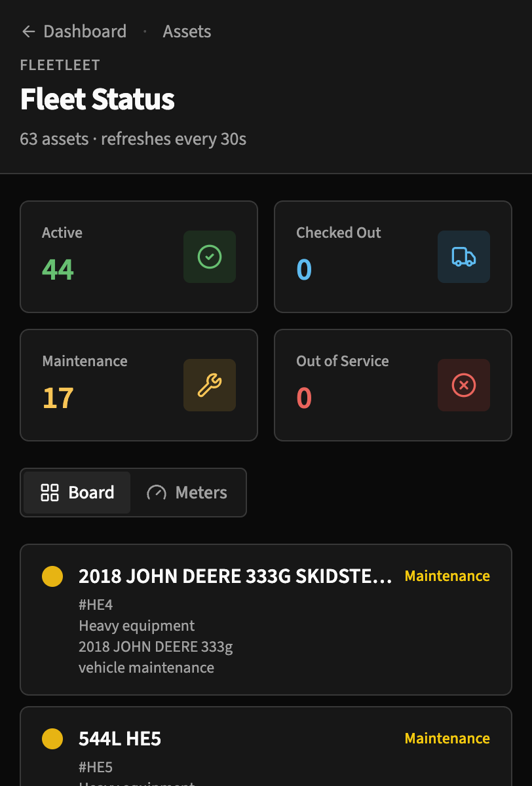Click the 'Maintenance' stat card label
The width and height of the screenshot is (532, 786).
(85, 361)
